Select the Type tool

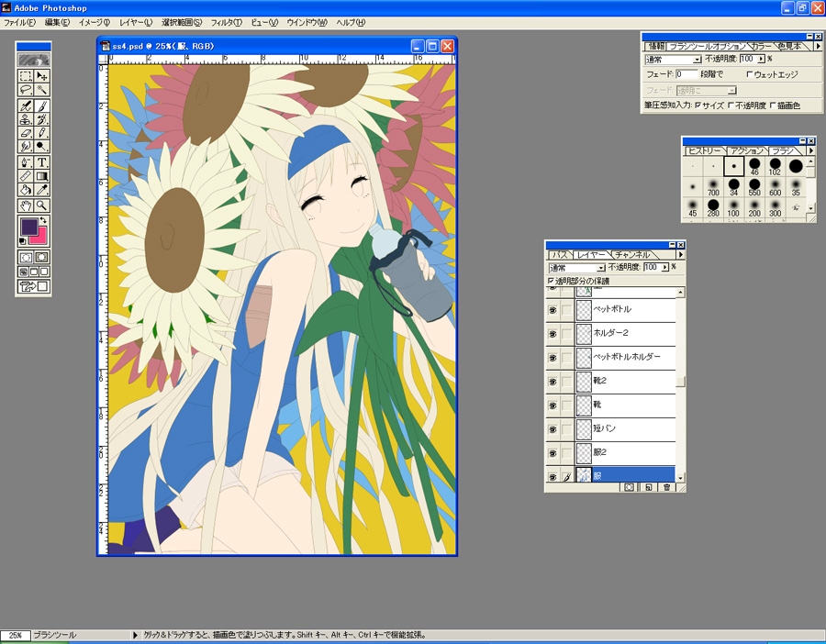click(41, 162)
